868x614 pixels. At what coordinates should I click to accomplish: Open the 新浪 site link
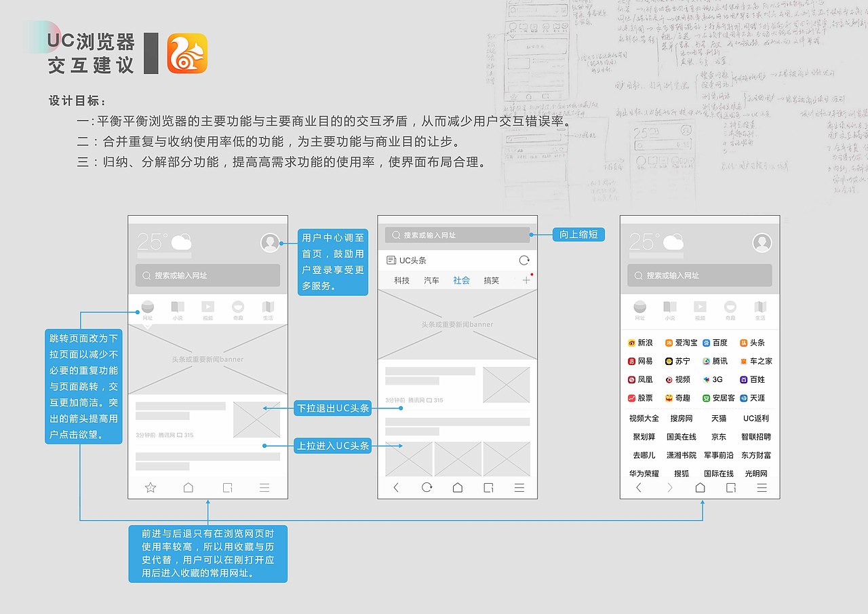click(x=640, y=343)
